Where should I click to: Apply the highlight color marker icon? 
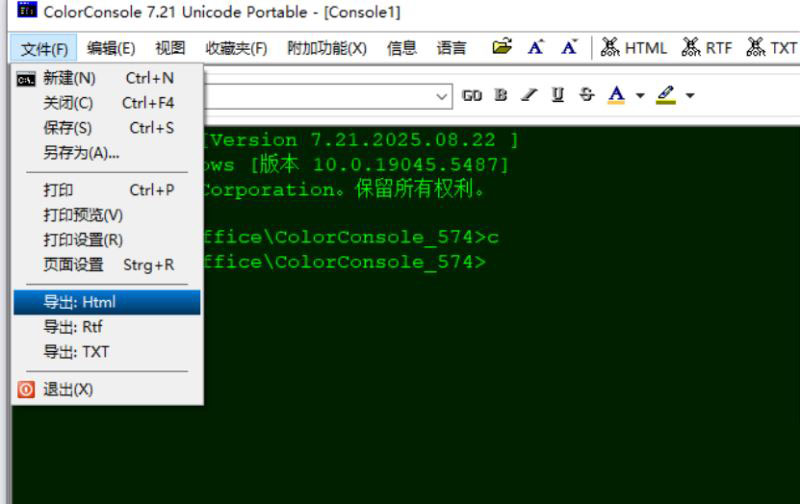point(666,95)
